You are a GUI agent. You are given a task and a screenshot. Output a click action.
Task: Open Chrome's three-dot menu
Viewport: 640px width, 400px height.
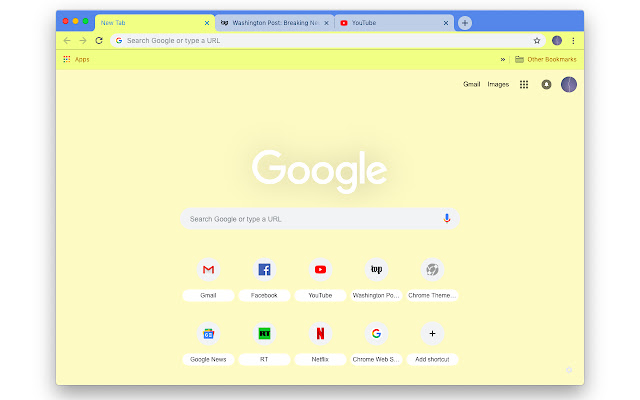point(573,40)
